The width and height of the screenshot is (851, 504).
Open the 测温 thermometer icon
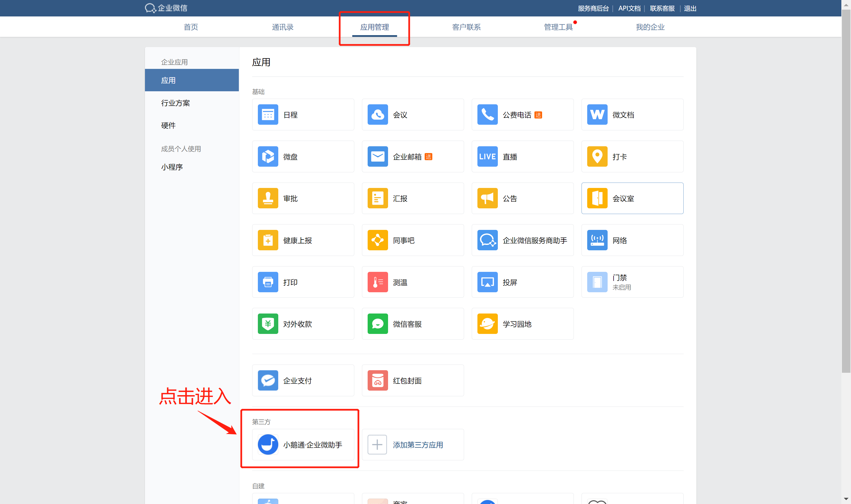(378, 282)
